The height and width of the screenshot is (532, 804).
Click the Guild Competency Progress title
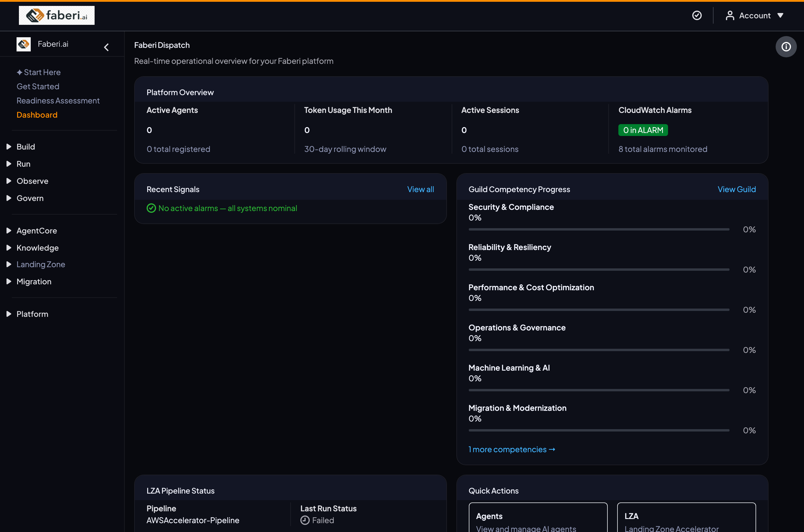coord(519,189)
